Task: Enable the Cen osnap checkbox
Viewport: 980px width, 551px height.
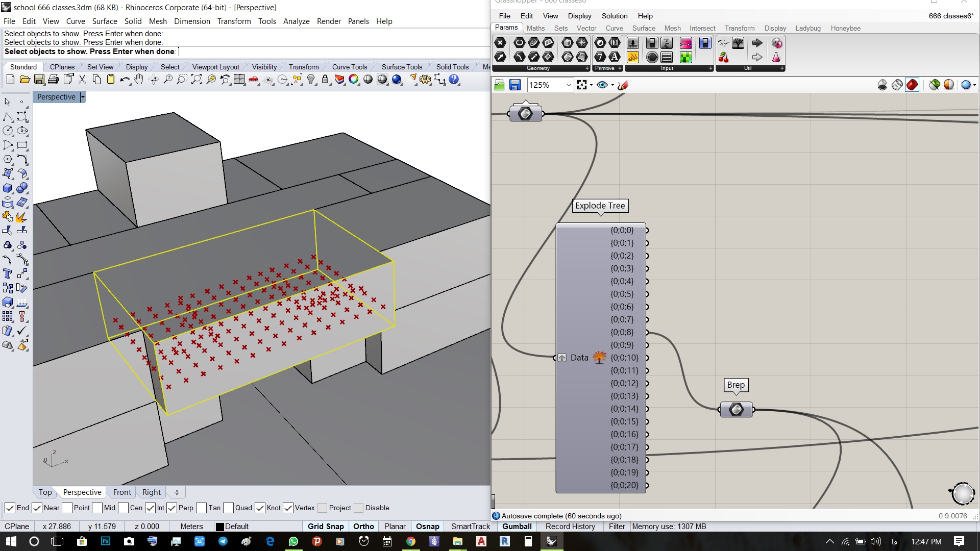Action: [x=123, y=508]
